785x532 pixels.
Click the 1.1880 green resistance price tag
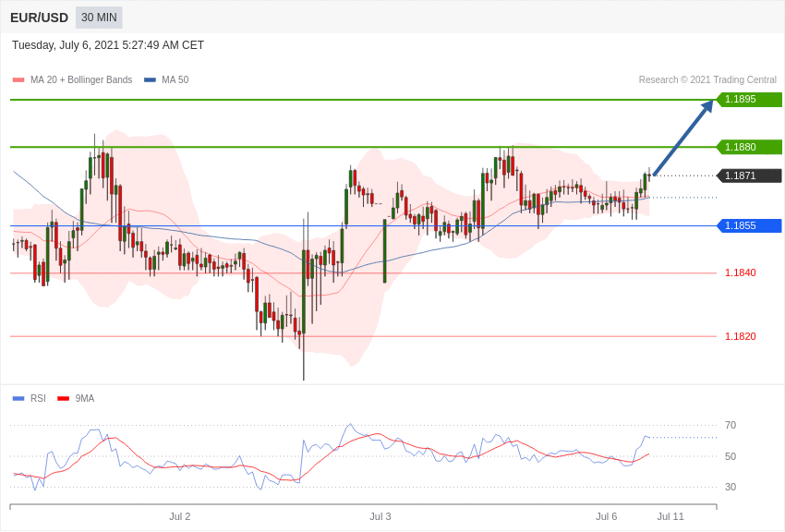point(749,147)
